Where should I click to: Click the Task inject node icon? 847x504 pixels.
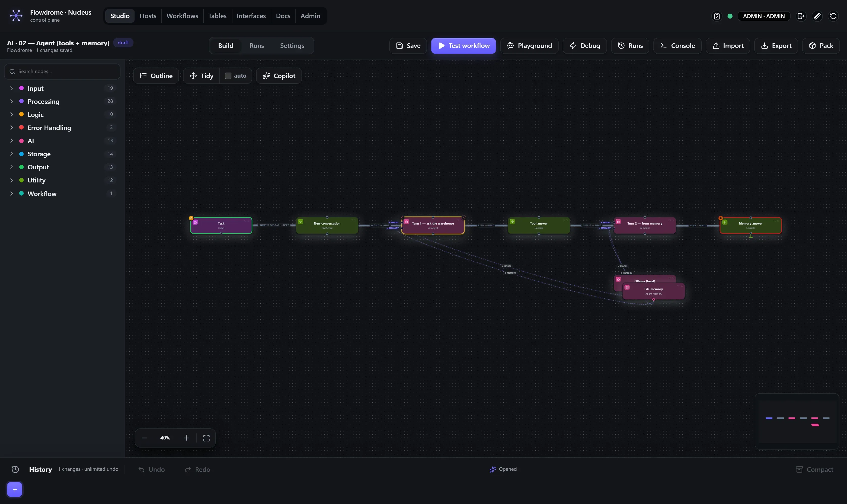pyautogui.click(x=195, y=222)
